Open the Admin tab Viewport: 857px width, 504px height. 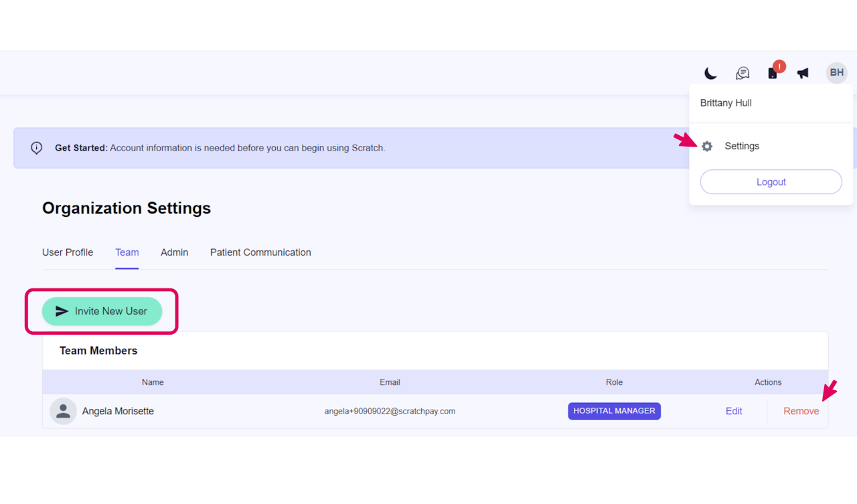click(x=174, y=252)
